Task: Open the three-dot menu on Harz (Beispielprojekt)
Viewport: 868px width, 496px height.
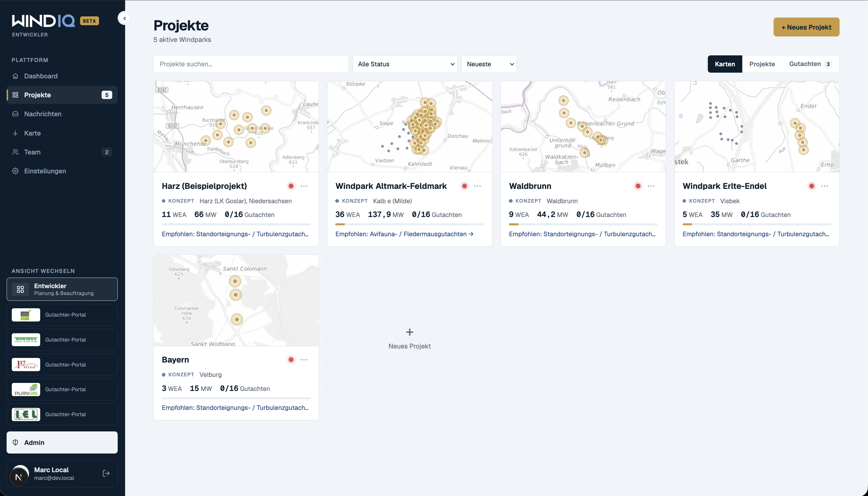Action: (x=304, y=186)
